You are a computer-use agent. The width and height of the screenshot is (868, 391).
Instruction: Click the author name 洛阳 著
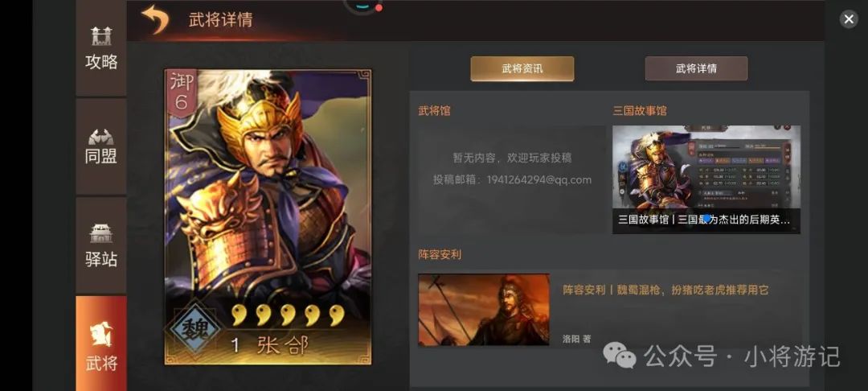pos(576,339)
